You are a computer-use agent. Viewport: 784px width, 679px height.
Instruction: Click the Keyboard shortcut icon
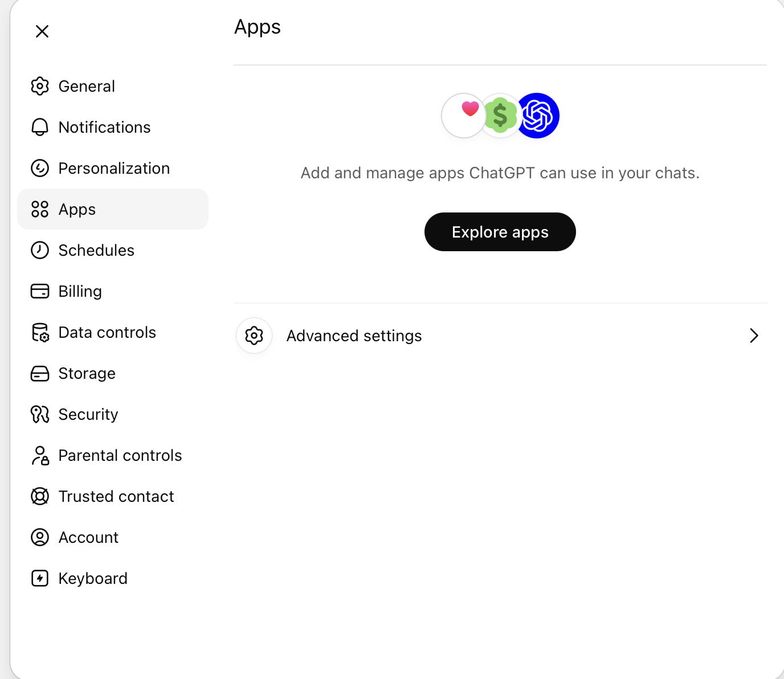pyautogui.click(x=40, y=578)
